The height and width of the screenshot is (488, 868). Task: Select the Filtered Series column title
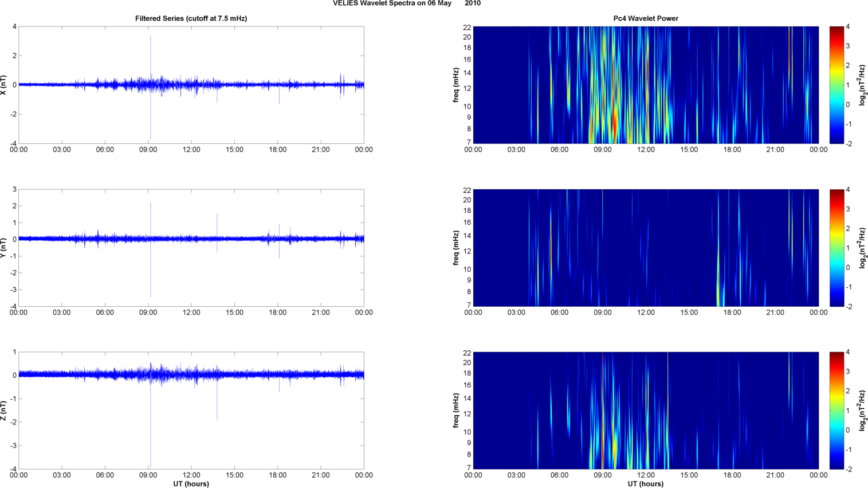pos(191,18)
